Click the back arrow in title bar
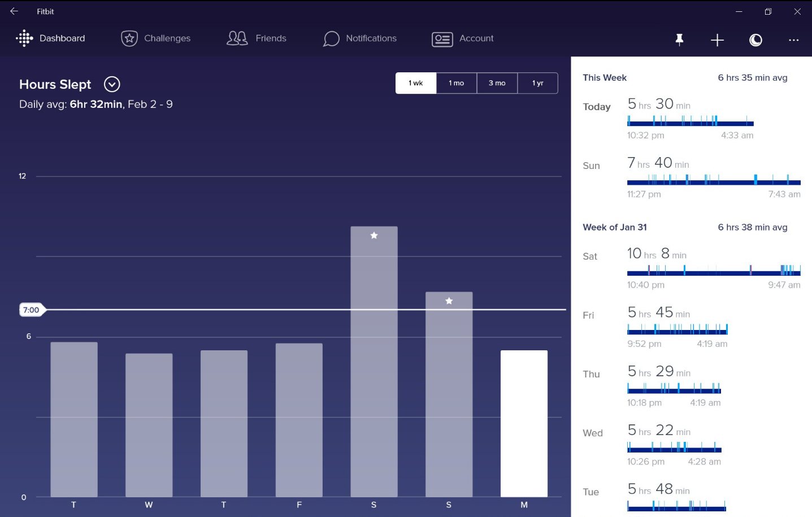The image size is (812, 517). click(14, 11)
